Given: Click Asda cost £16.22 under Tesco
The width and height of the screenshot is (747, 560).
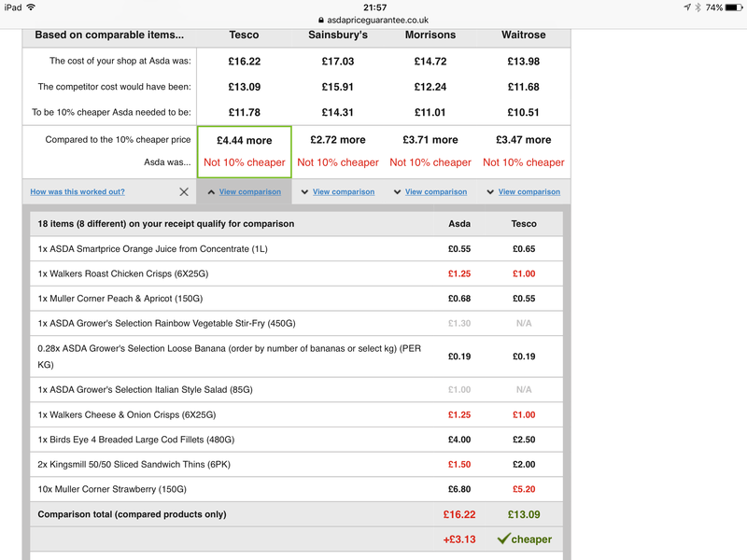Looking at the screenshot, I should coord(245,62).
